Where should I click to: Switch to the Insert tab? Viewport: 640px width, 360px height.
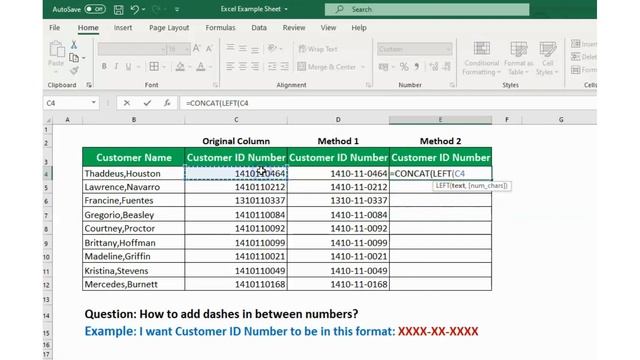click(123, 28)
